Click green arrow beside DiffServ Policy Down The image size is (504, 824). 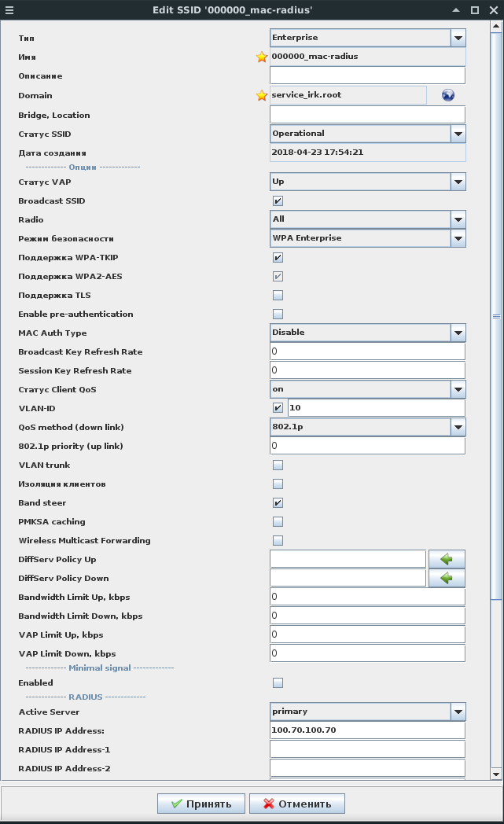[447, 578]
